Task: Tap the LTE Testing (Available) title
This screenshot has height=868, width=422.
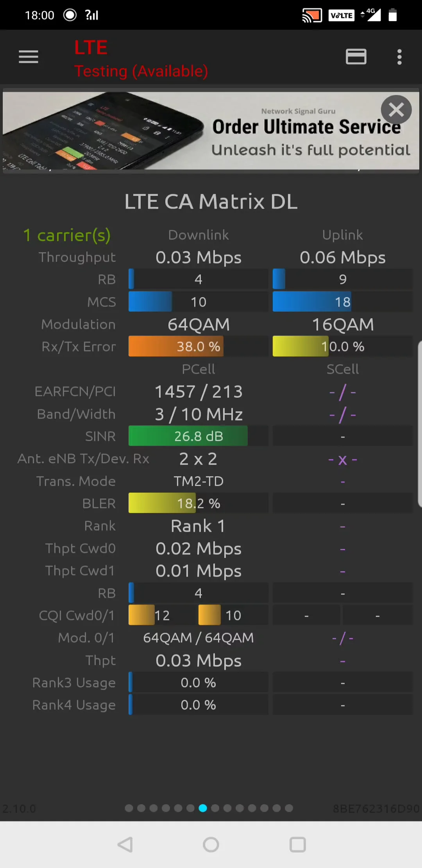Action: (x=141, y=59)
